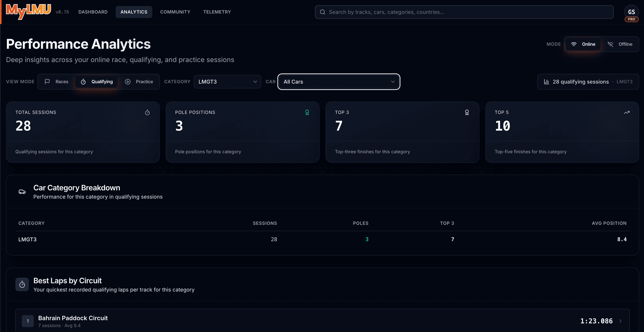Image resolution: width=644 pixels, height=332 pixels.
Task: Click the MyLMU logo
Action: (x=28, y=12)
